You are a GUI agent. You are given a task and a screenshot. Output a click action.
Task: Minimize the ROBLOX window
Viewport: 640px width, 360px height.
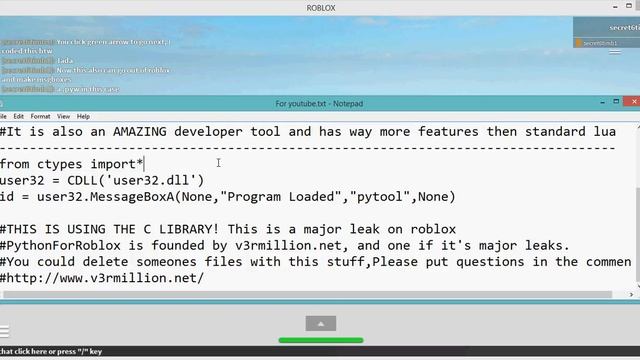pyautogui.click(x=615, y=7)
